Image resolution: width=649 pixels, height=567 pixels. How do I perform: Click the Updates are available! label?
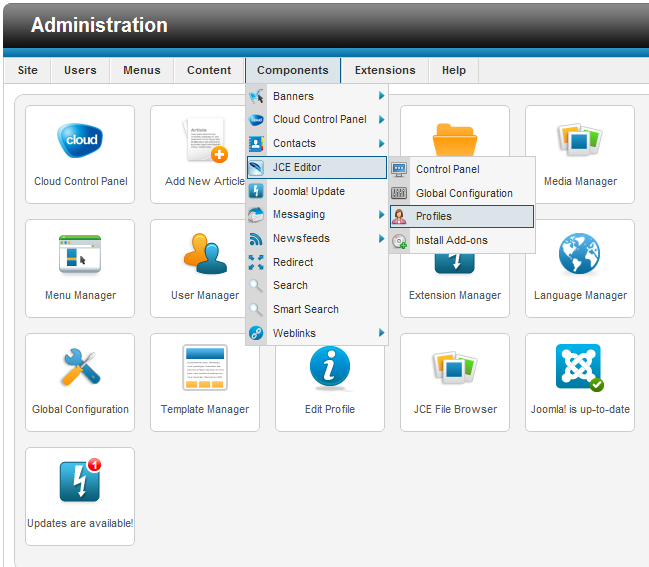[x=80, y=524]
